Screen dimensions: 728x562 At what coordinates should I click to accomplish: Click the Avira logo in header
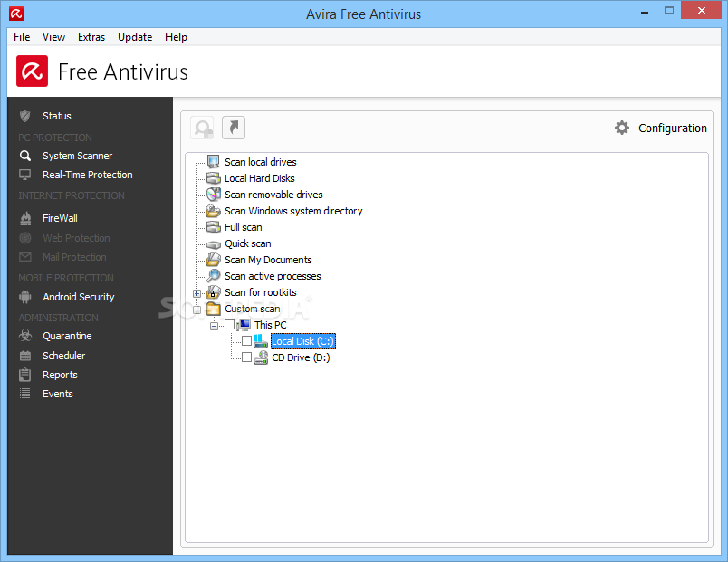point(32,71)
